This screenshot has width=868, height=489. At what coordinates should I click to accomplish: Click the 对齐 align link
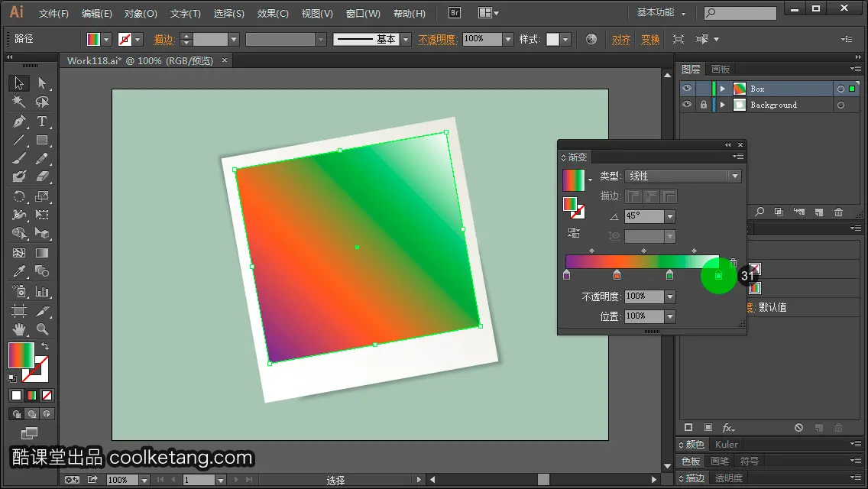click(x=621, y=39)
